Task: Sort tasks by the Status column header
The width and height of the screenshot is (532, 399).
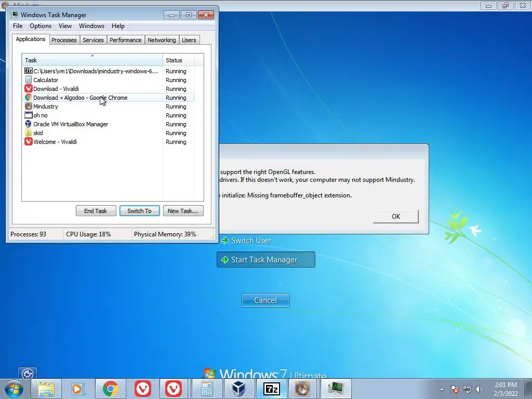Action: [179, 60]
